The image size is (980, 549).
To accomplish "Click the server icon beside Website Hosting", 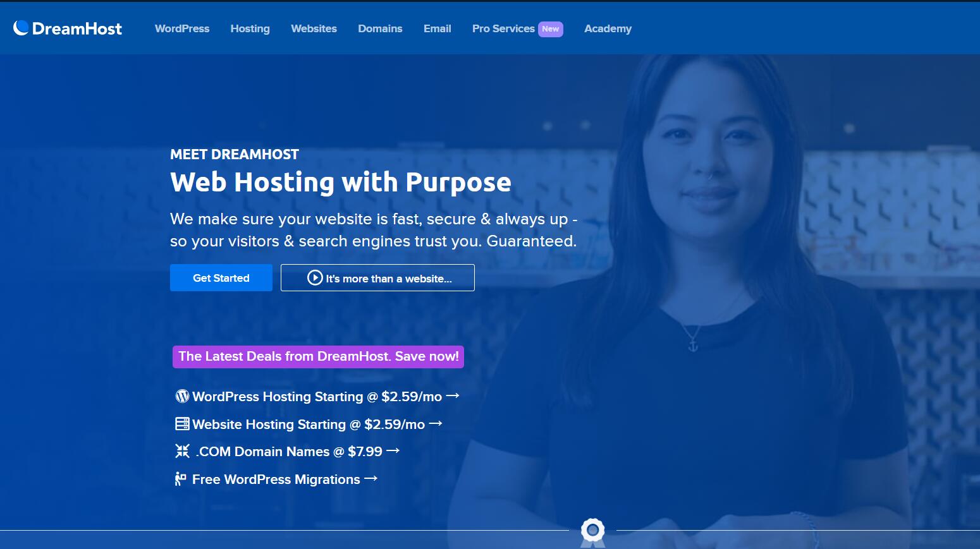I will point(182,424).
